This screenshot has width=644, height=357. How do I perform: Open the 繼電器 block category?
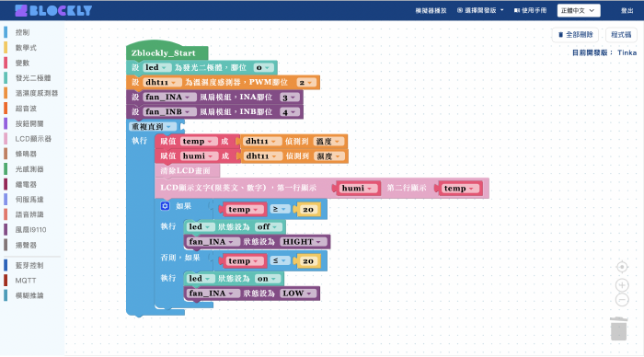pyautogui.click(x=26, y=184)
